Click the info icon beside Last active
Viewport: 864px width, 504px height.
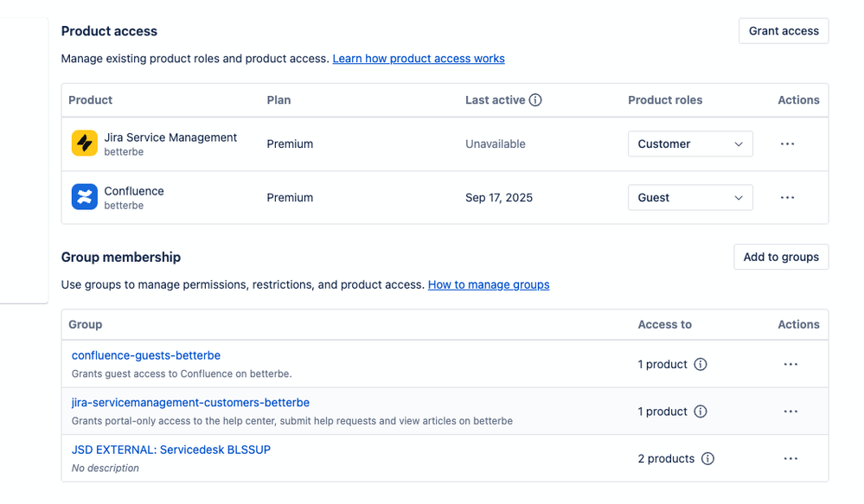tap(535, 100)
